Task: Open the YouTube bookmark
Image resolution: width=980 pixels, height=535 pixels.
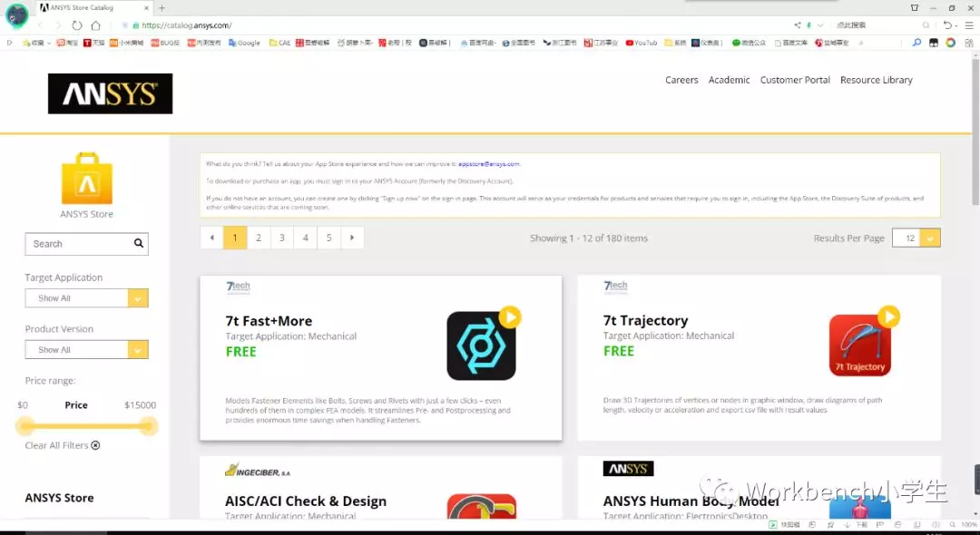Action: (642, 44)
